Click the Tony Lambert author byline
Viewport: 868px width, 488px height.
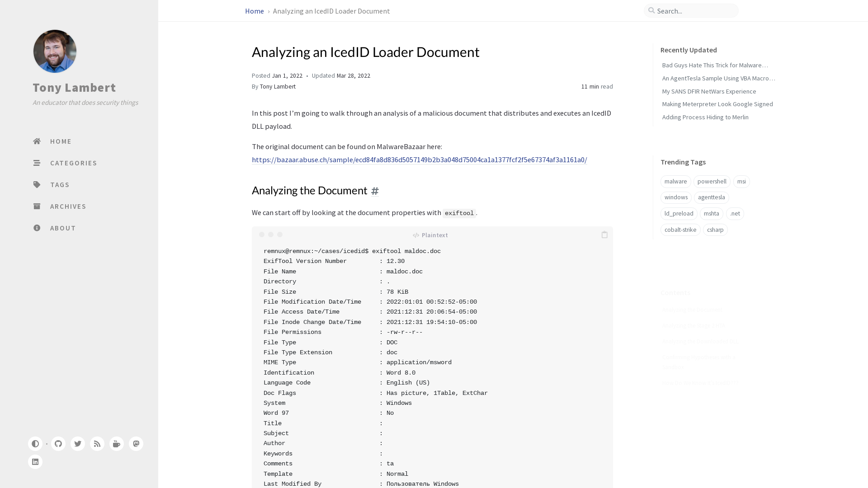click(278, 86)
